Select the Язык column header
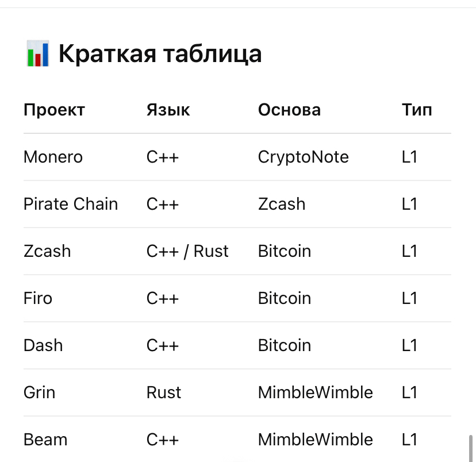This screenshot has width=476, height=462. point(168,110)
